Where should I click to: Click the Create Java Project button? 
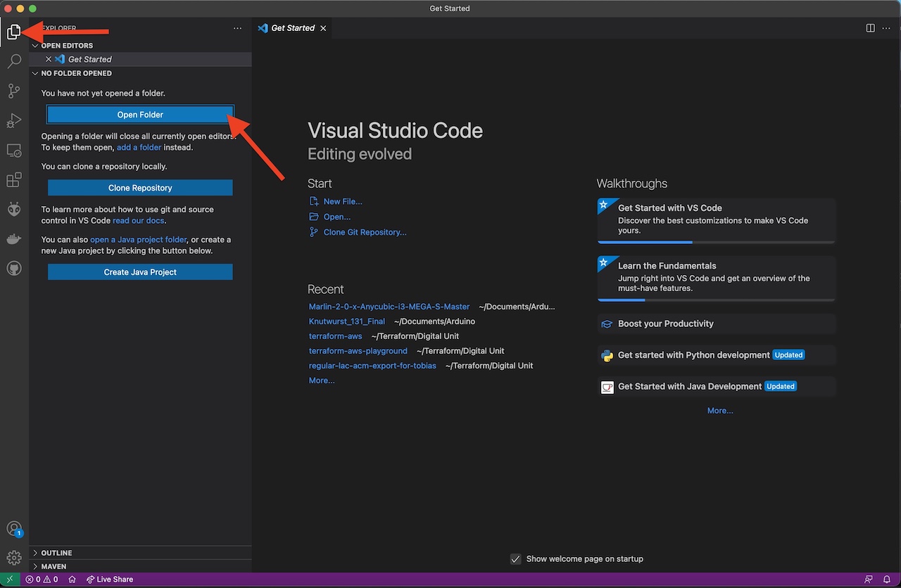pyautogui.click(x=140, y=272)
